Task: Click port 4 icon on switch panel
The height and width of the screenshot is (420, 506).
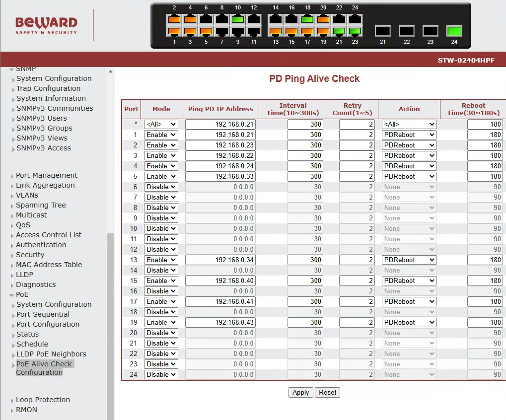Action: pos(190,19)
